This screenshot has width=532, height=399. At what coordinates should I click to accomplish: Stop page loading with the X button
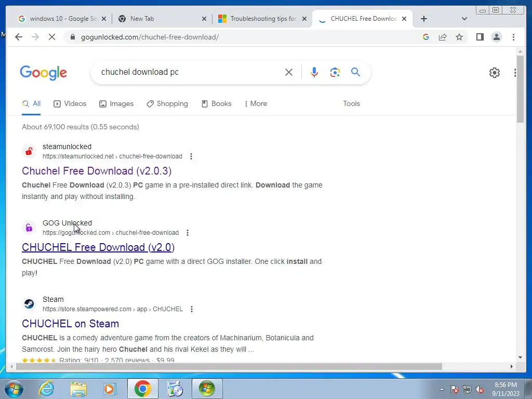(x=52, y=37)
